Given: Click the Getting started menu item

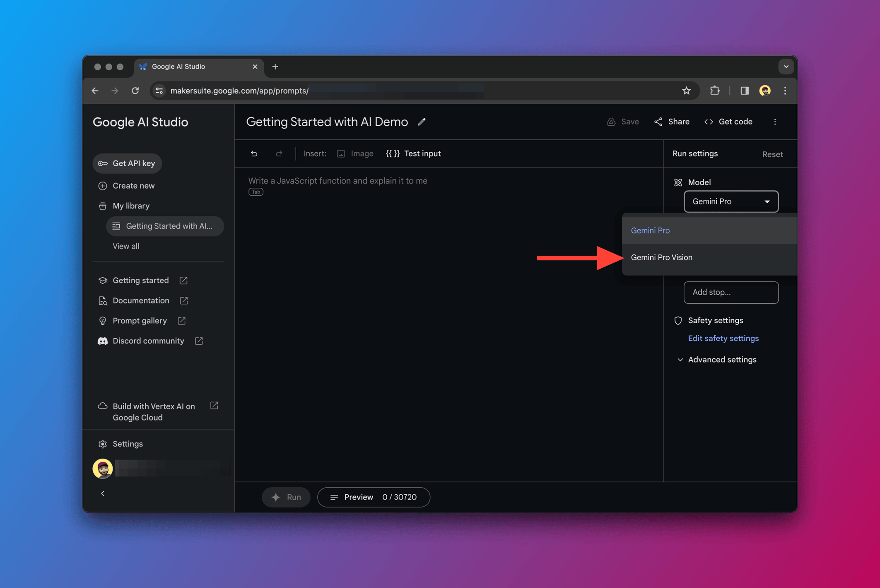Looking at the screenshot, I should click(x=140, y=280).
